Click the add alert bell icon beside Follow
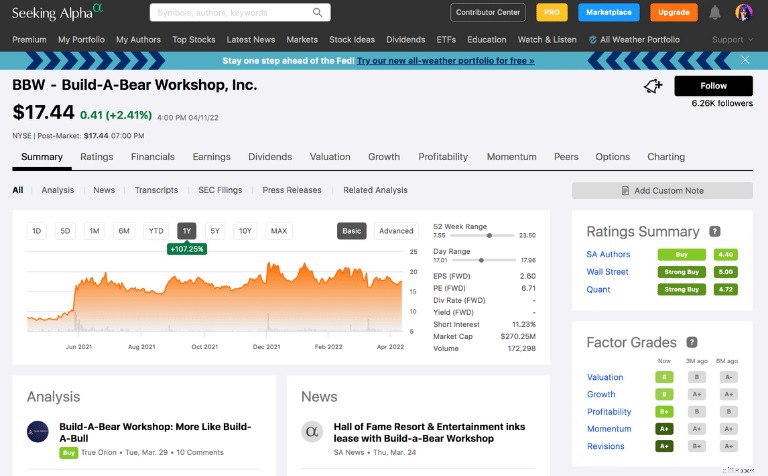Screen dimensions: 768x476 pyautogui.click(x=653, y=86)
